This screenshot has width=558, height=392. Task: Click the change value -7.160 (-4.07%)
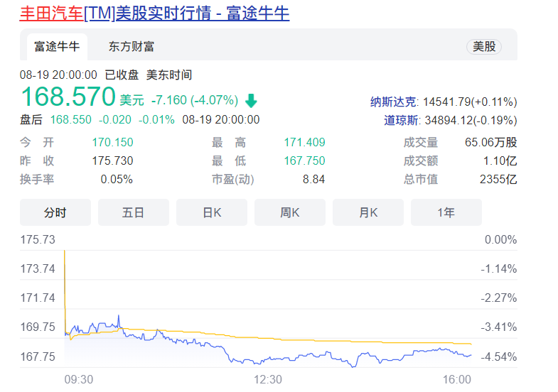pos(195,100)
